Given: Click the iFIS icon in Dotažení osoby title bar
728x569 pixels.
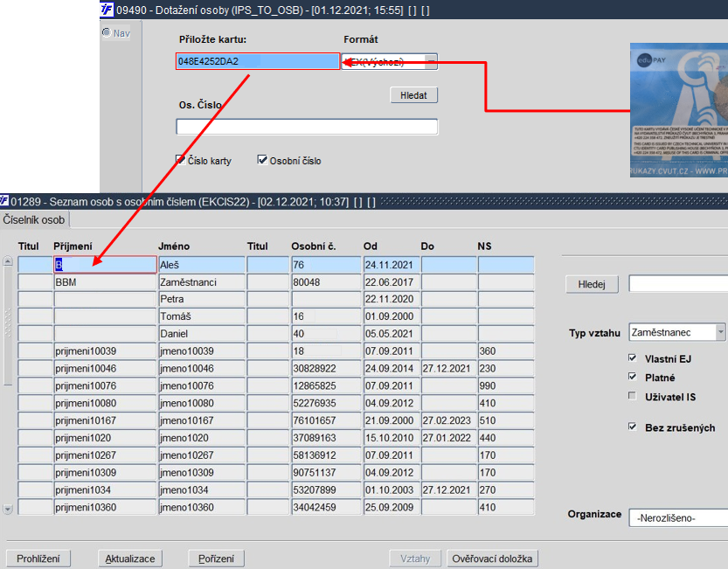Looking at the screenshot, I should 107,9.
